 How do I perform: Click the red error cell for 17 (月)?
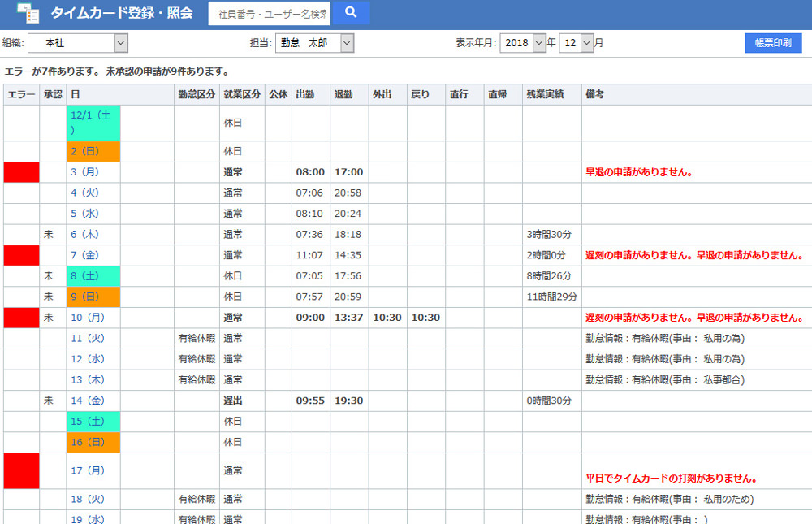point(21,471)
